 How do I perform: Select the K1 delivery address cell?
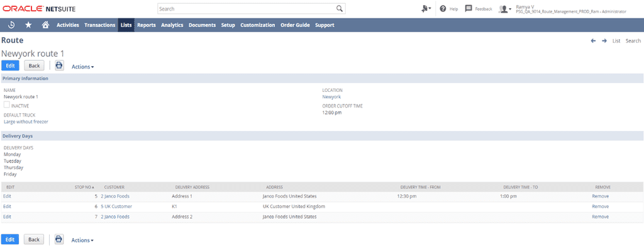[175, 207]
